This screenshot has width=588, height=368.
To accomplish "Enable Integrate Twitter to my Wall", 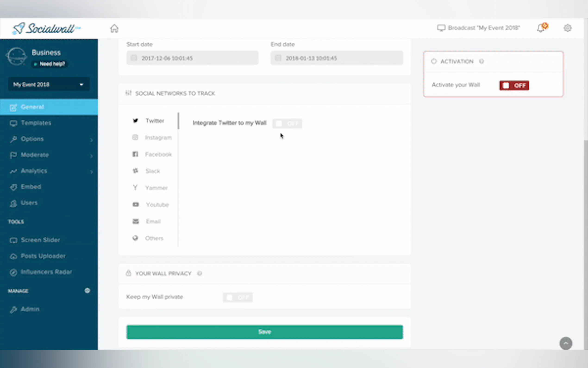I will click(287, 124).
